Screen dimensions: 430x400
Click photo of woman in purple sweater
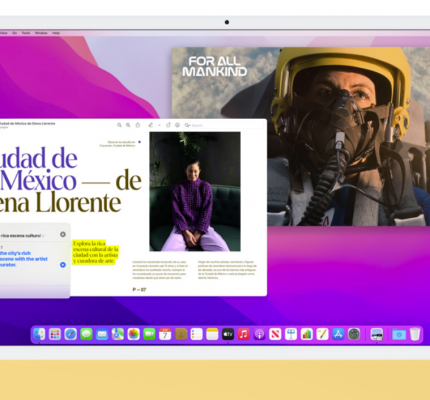coord(195,191)
